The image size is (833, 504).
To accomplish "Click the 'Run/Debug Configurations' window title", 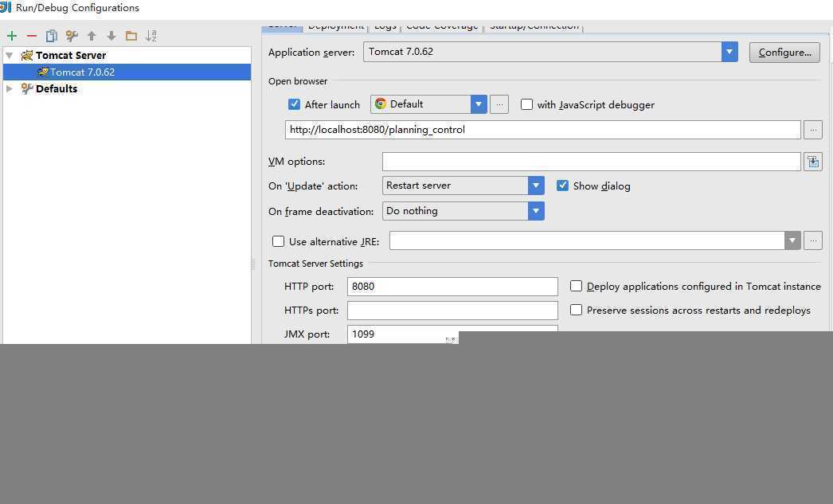I will [77, 8].
